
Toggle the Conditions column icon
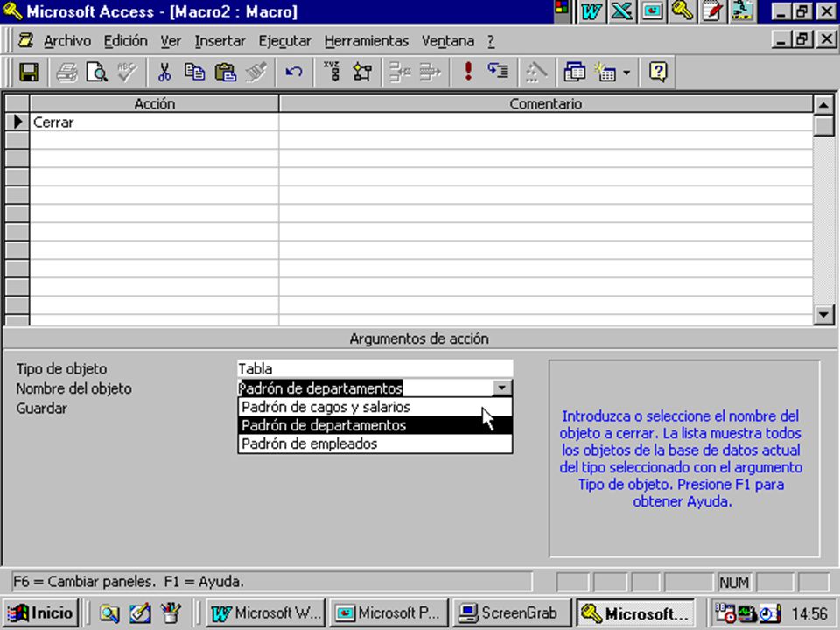pyautogui.click(x=362, y=72)
